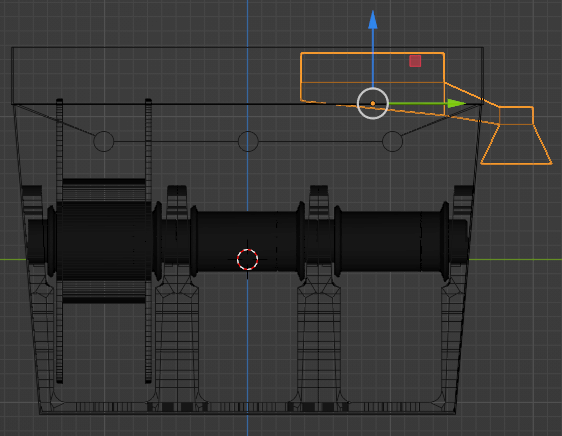Select the leftmost thin toothed disc
Screen dimensions: 562x436
(59, 241)
